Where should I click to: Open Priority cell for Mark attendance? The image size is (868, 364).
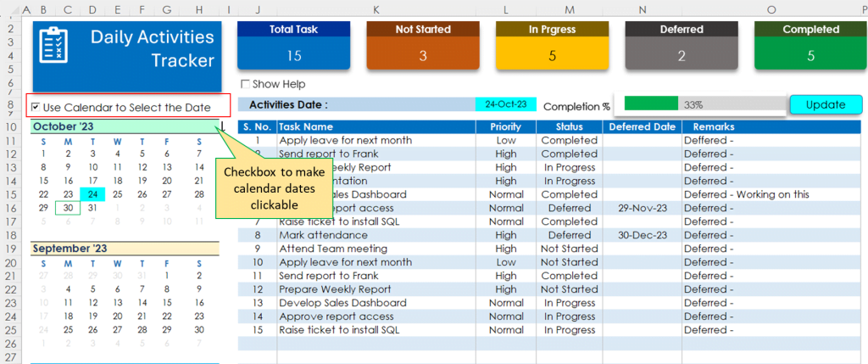506,235
